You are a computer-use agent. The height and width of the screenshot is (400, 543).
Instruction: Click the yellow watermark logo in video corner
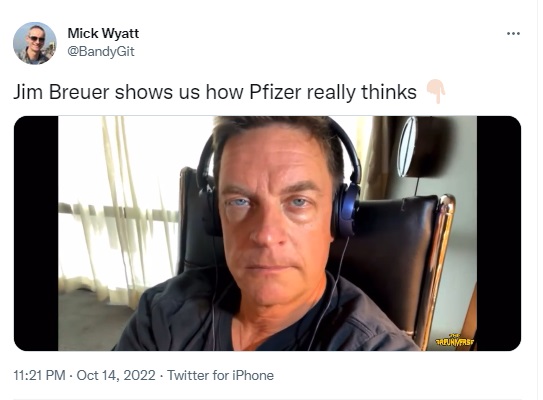455,341
